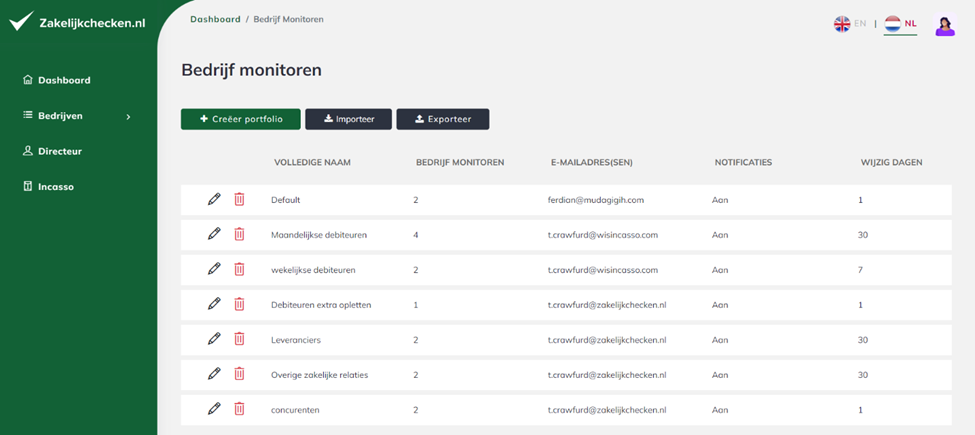Open Dashboard in the sidebar
The image size is (975, 435).
pyautogui.click(x=57, y=80)
